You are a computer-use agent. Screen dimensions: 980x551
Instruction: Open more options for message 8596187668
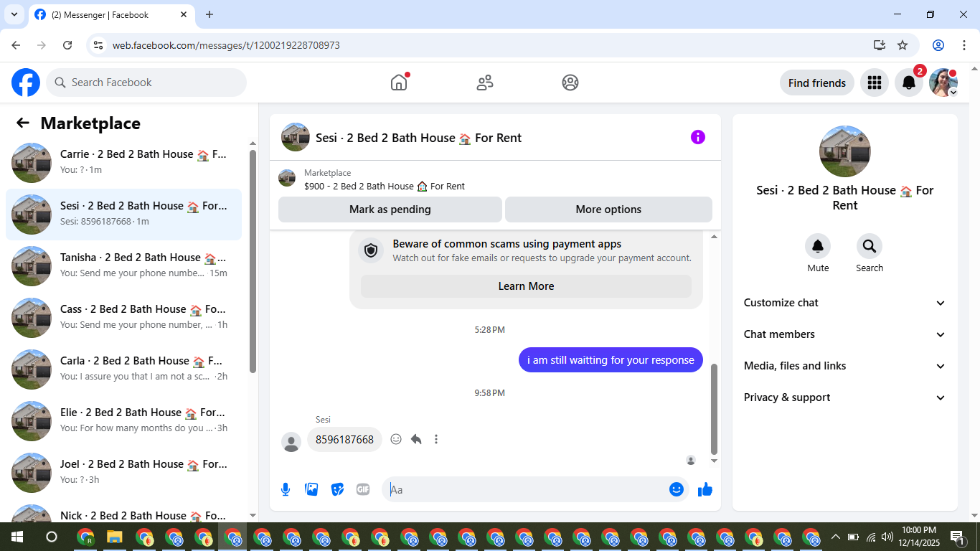tap(436, 439)
